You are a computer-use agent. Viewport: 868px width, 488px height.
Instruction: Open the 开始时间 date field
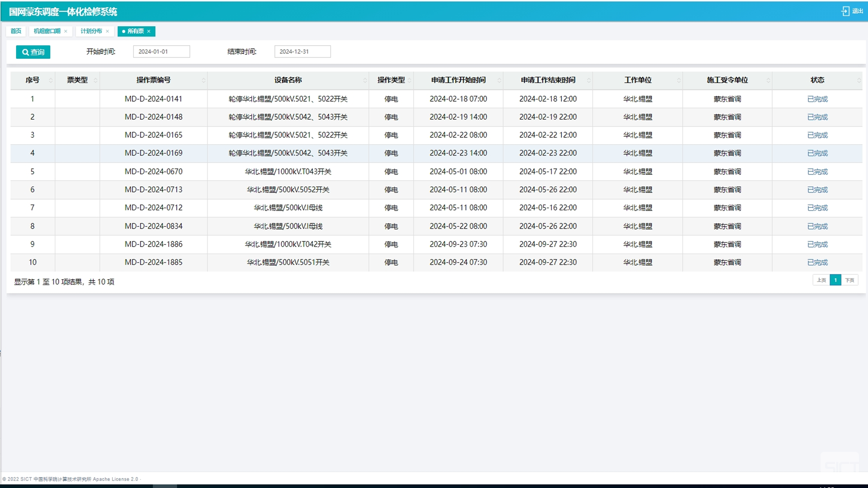[x=161, y=52]
